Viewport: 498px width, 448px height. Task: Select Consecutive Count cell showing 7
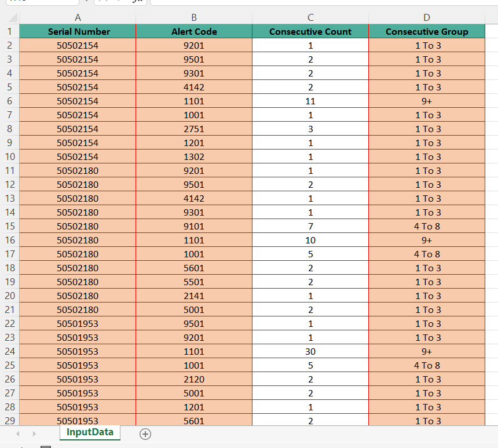click(x=310, y=227)
